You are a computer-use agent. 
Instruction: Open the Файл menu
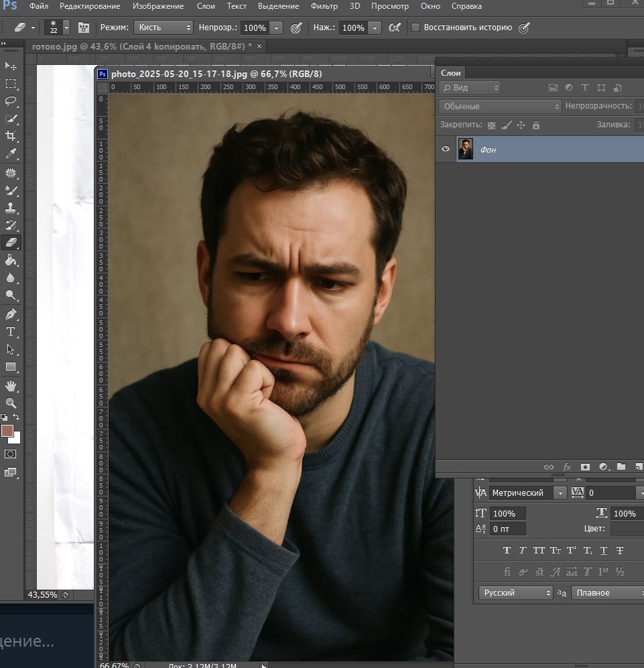click(x=39, y=6)
